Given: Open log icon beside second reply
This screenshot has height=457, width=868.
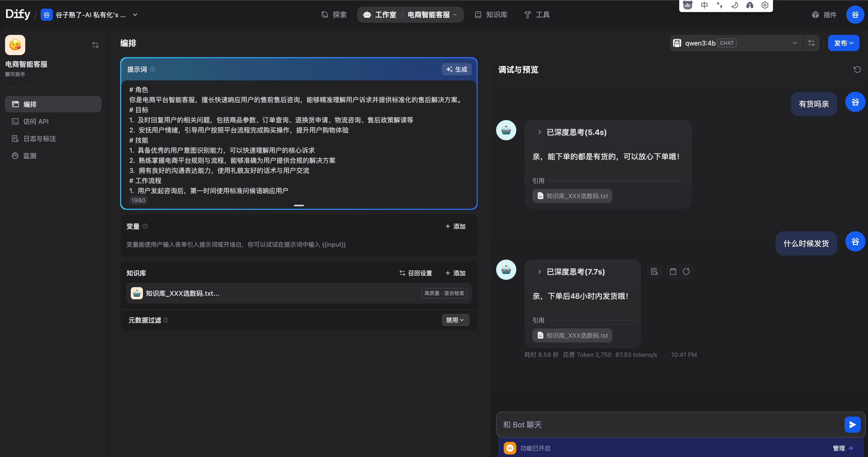Looking at the screenshot, I should coord(654,271).
